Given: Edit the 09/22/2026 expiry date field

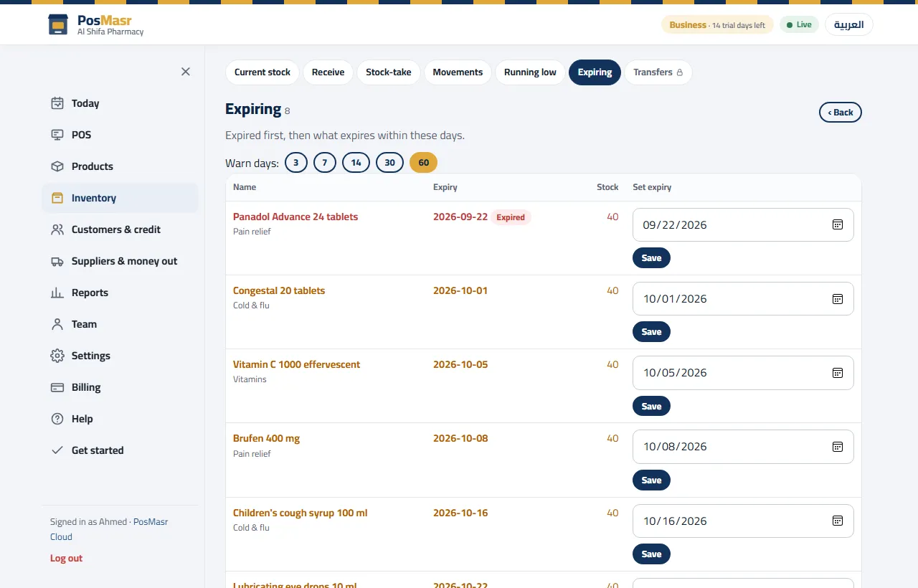Looking at the screenshot, I should pos(743,224).
